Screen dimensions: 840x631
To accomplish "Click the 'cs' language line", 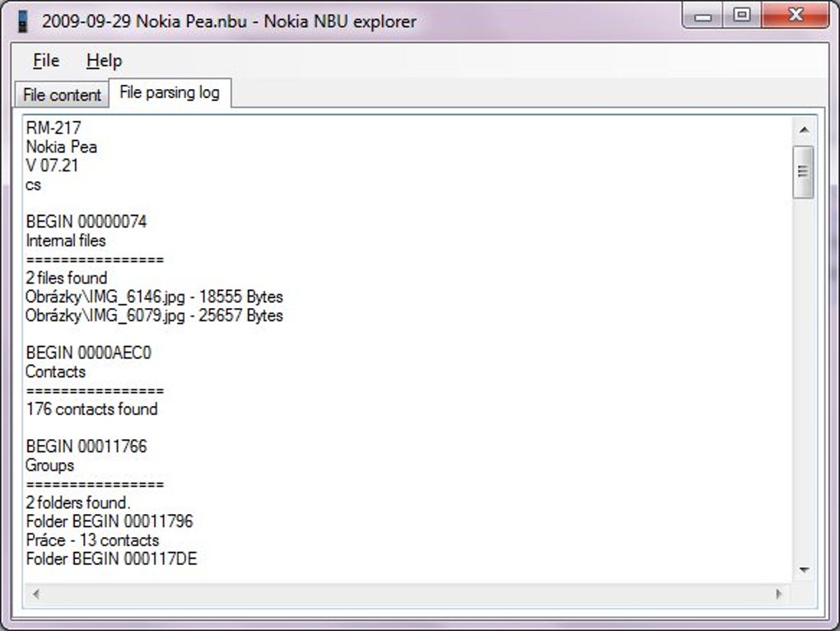I will [x=33, y=185].
